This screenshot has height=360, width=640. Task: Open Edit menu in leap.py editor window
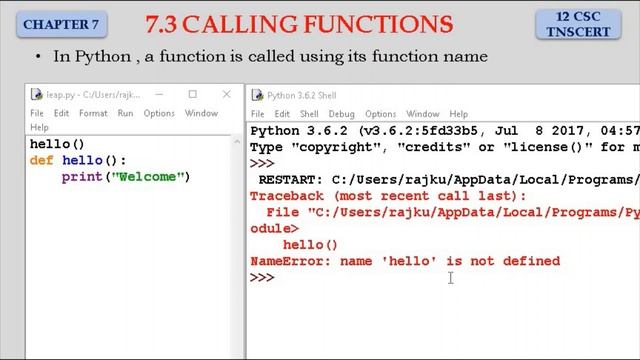[61, 113]
